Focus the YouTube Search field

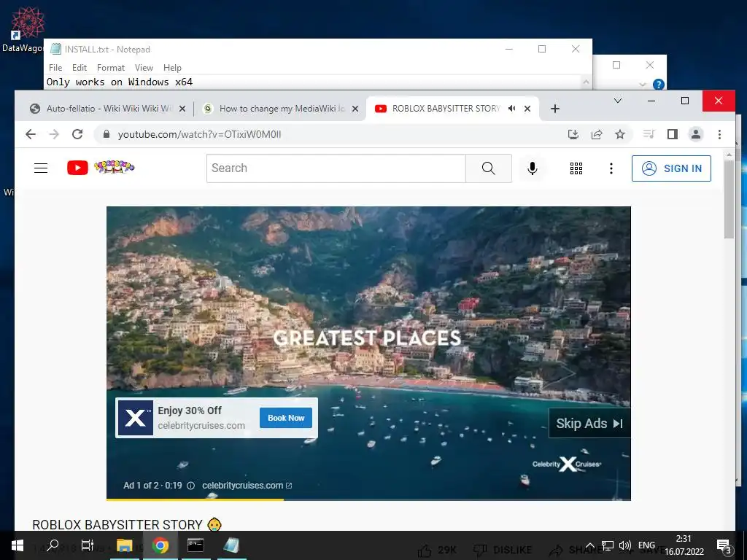click(x=336, y=168)
